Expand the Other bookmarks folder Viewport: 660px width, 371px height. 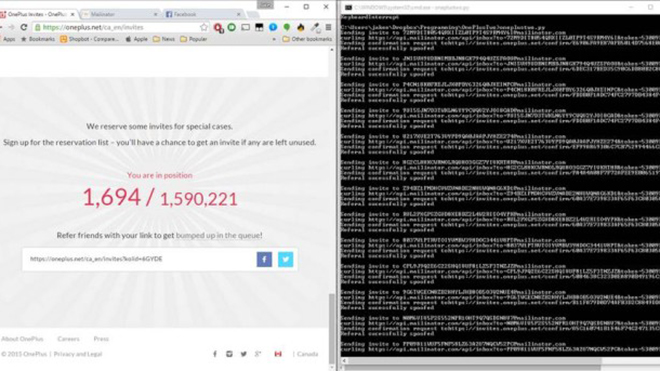[x=307, y=39]
